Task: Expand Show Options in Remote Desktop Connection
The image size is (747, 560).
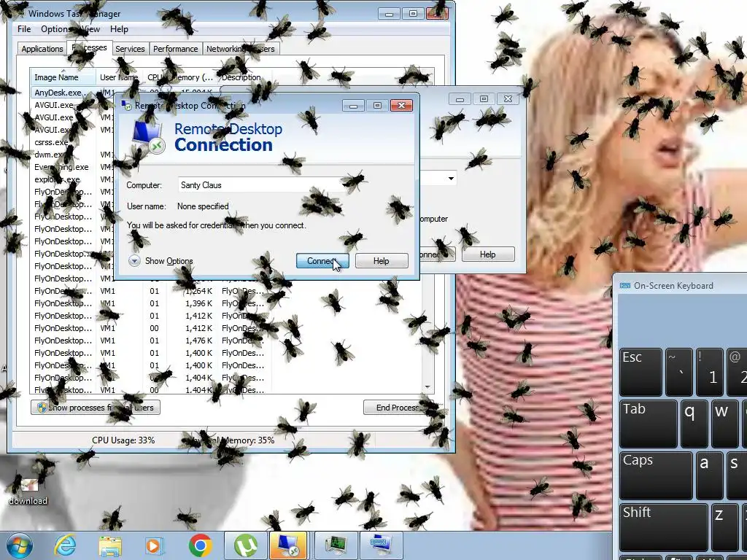Action: [160, 261]
